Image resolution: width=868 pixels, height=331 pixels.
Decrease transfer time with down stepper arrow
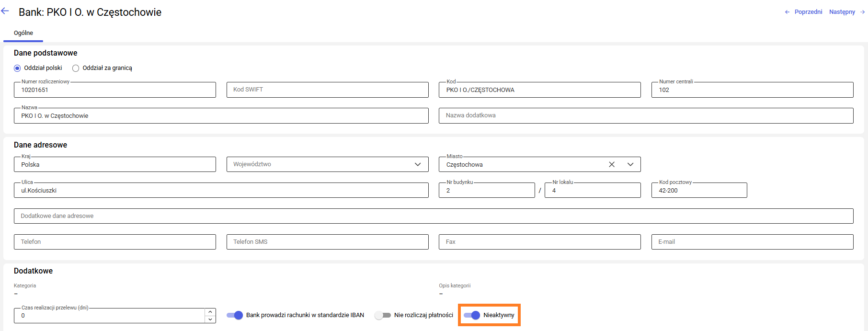click(210, 319)
